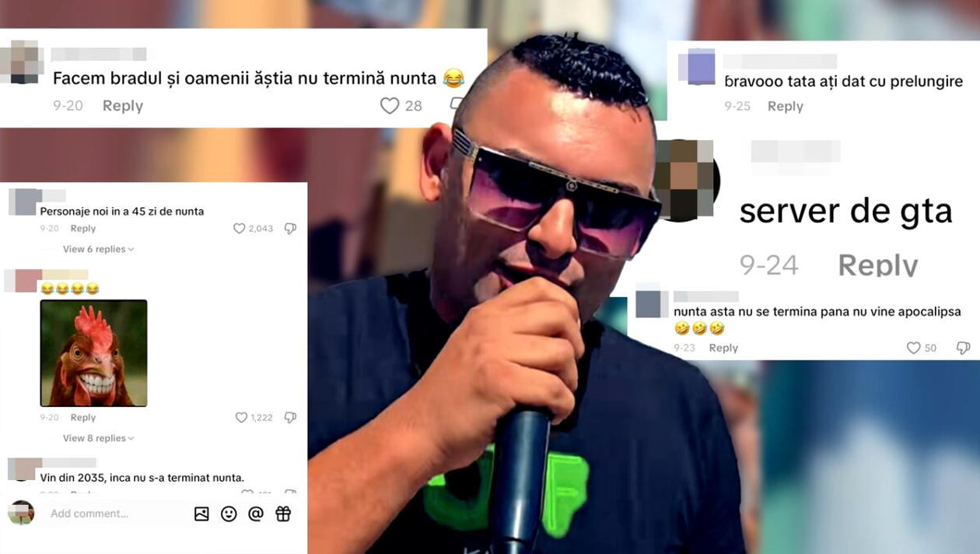Like the 'Facem bradul' comment heart icon
The image size is (980, 554).
click(390, 106)
